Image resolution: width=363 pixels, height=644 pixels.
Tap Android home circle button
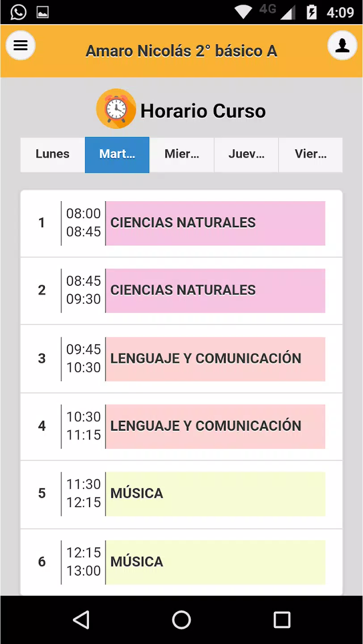click(x=181, y=620)
